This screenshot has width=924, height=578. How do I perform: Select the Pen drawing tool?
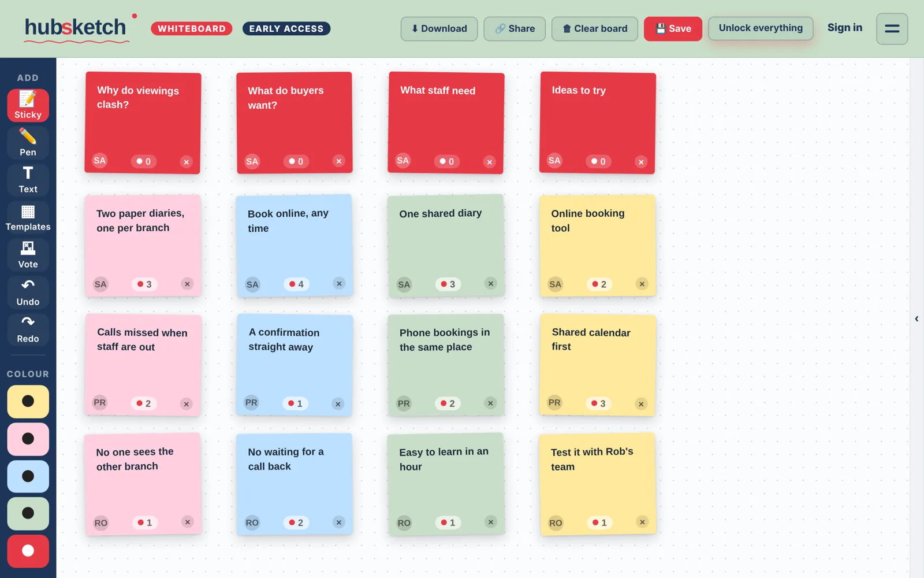(x=28, y=143)
